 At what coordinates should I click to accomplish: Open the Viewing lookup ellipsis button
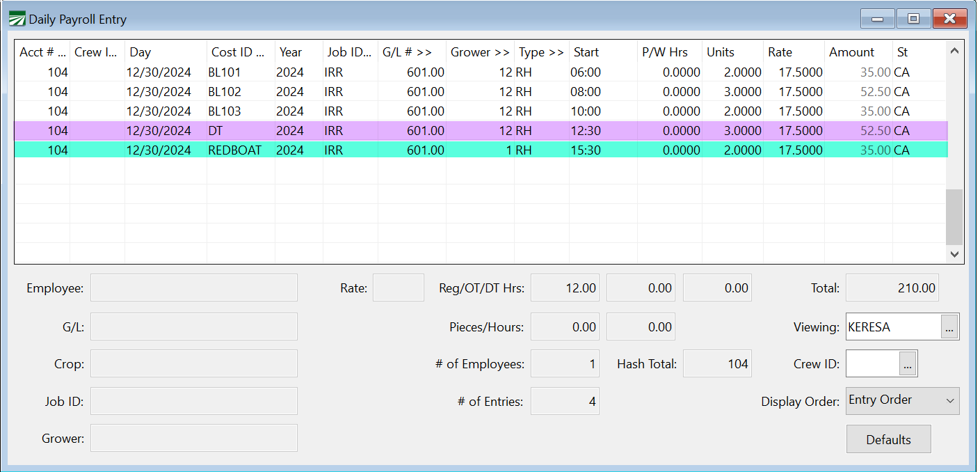point(949,327)
